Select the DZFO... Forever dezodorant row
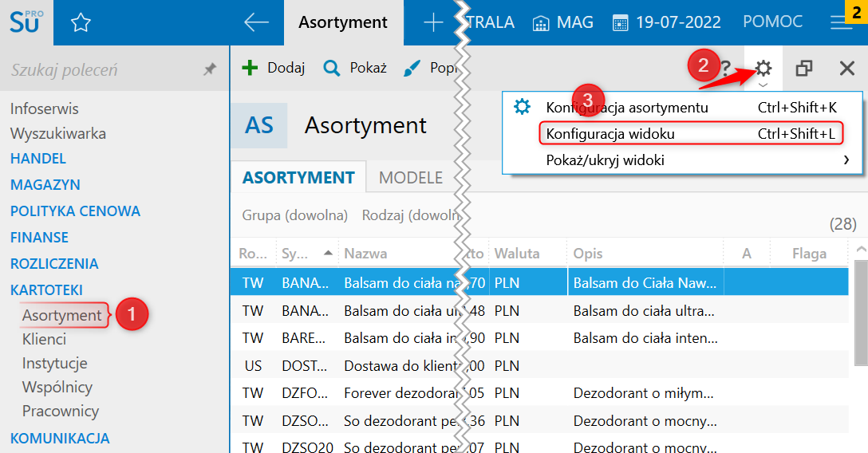The width and height of the screenshot is (868, 453). (x=539, y=392)
